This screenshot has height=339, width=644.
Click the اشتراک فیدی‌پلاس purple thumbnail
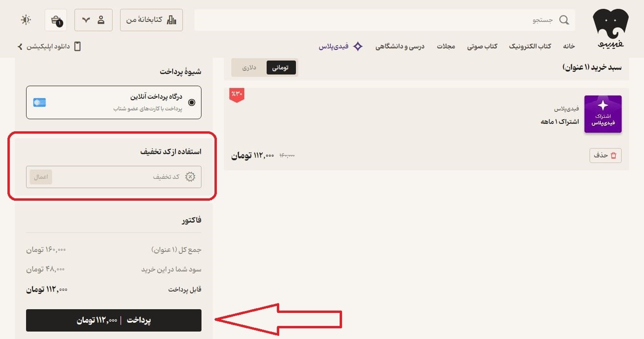[603, 114]
